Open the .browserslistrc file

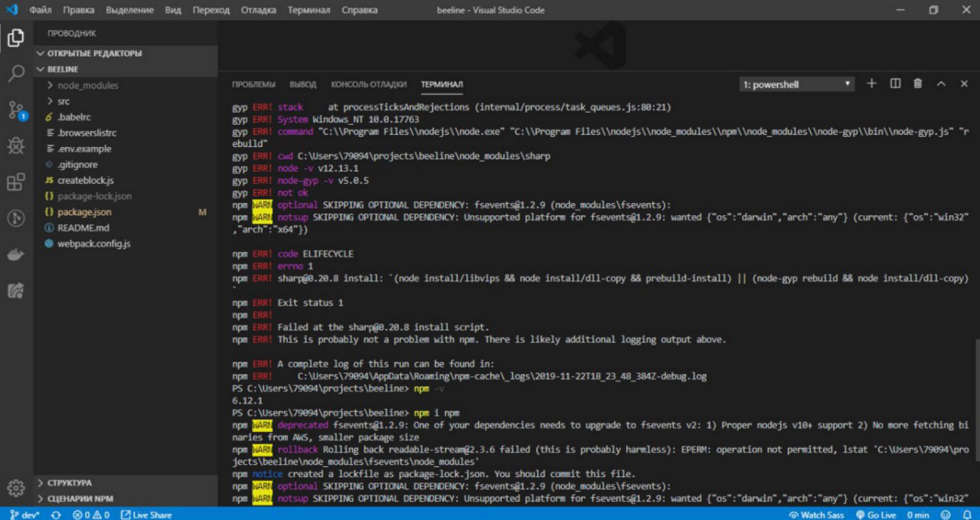pos(126,132)
